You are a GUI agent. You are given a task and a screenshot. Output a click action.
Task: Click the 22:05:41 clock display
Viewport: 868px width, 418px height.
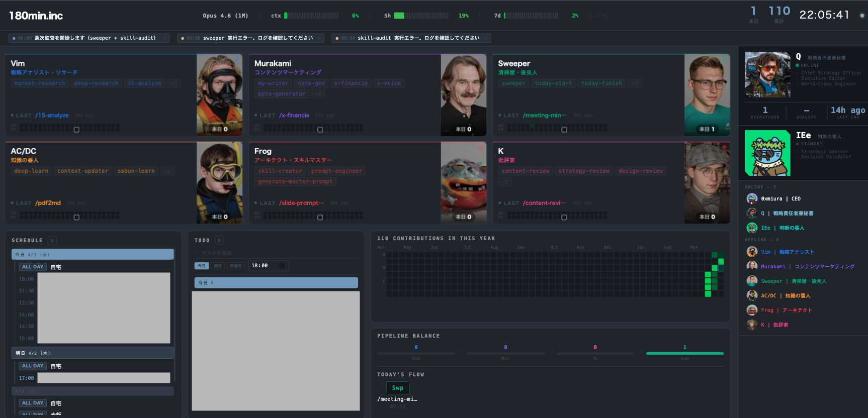click(x=824, y=15)
